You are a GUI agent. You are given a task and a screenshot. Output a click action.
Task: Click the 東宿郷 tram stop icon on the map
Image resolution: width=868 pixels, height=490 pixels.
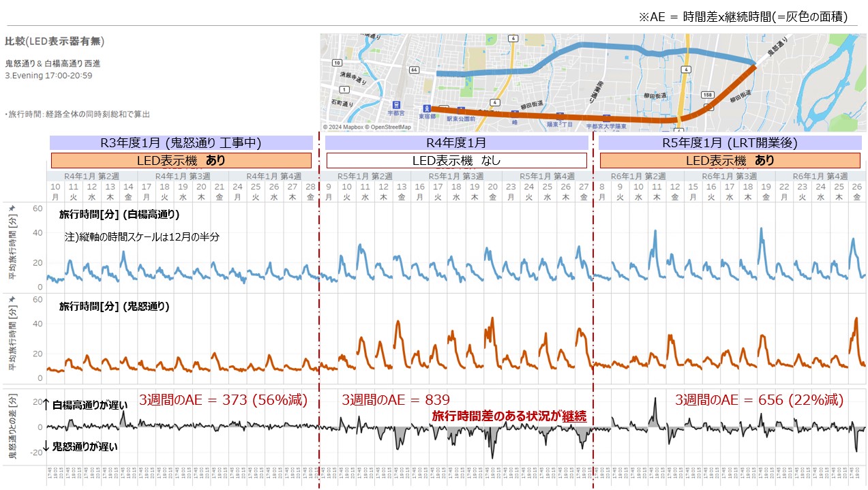coord(427,108)
